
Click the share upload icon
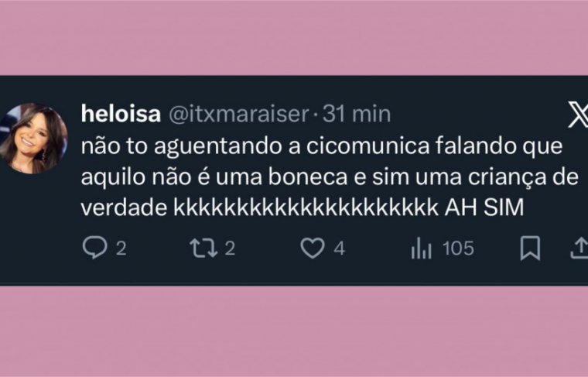coord(579,248)
